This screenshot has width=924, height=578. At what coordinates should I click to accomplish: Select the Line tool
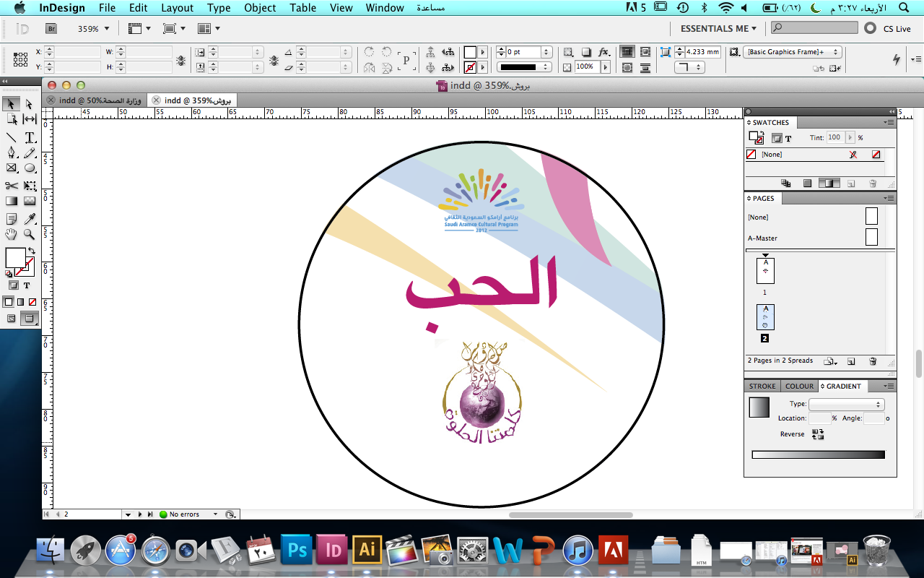click(x=12, y=137)
